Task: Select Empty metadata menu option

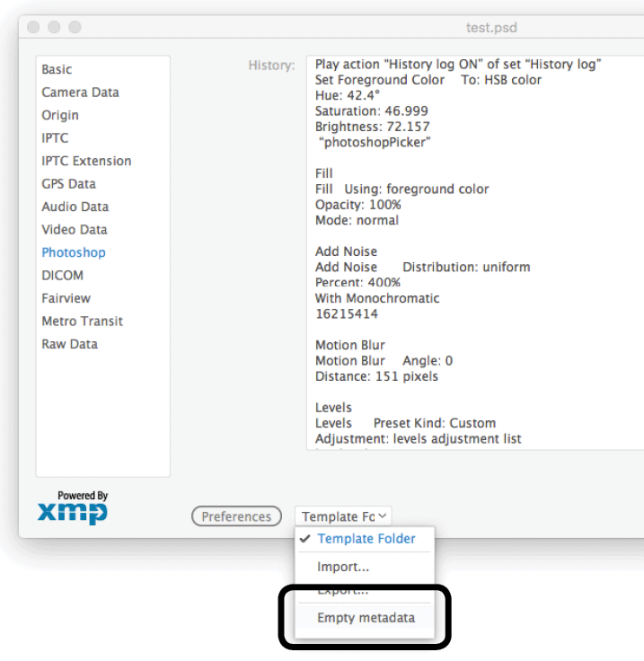Action: (366, 618)
